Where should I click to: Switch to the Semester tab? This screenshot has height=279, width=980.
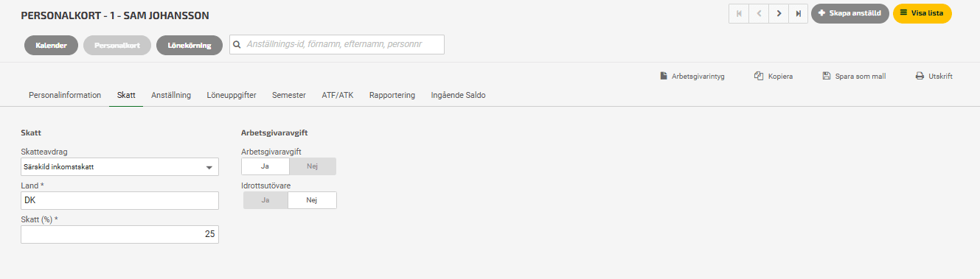(289, 95)
